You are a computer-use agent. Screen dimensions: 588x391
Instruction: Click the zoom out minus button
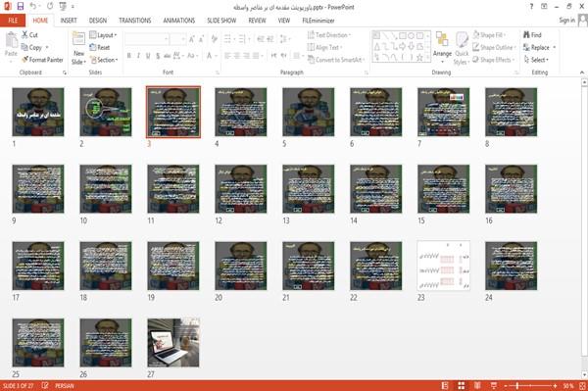tap(506, 386)
